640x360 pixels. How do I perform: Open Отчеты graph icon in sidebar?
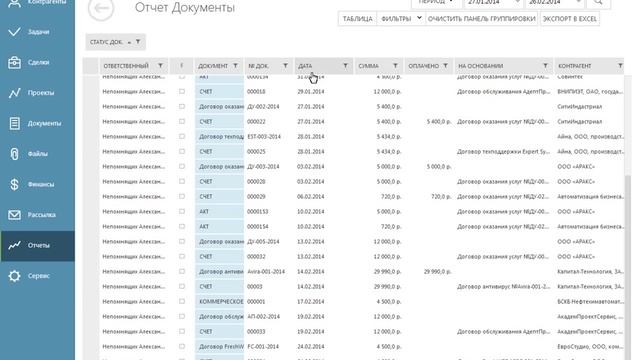point(14,245)
